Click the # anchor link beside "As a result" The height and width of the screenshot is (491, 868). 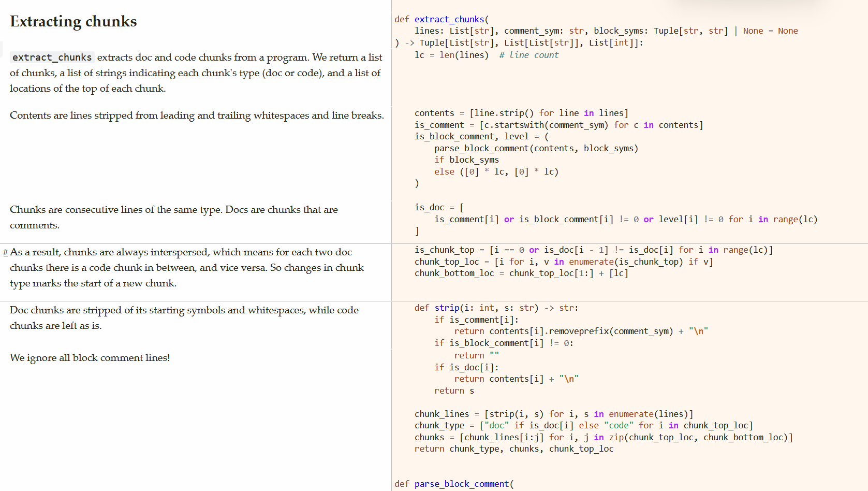point(5,252)
